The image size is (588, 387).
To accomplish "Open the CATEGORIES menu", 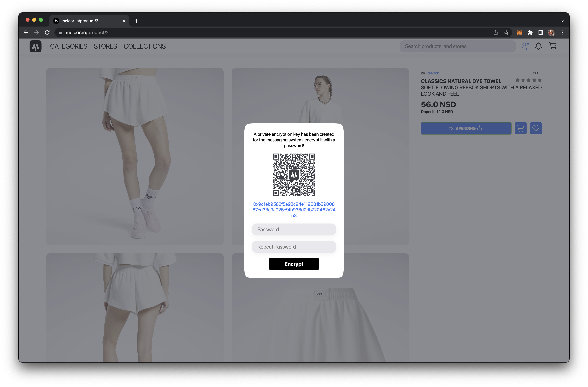I will [68, 46].
